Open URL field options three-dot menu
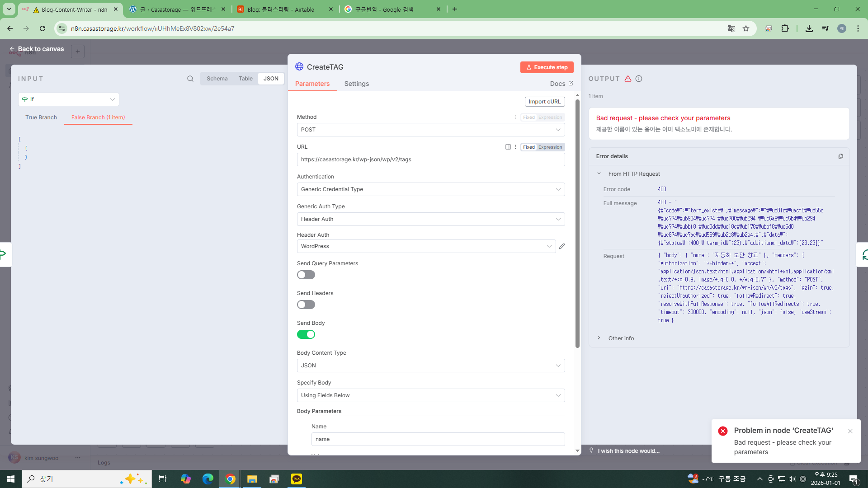The image size is (868, 488). coord(516,147)
